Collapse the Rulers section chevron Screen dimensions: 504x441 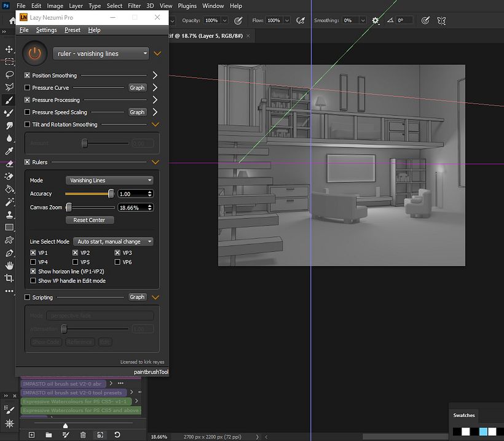(x=156, y=162)
